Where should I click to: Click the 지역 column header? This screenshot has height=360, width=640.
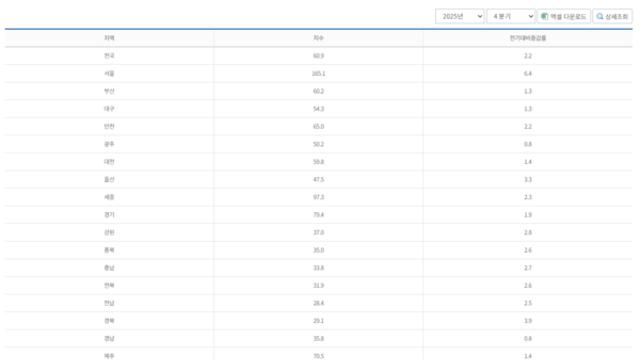pos(109,38)
